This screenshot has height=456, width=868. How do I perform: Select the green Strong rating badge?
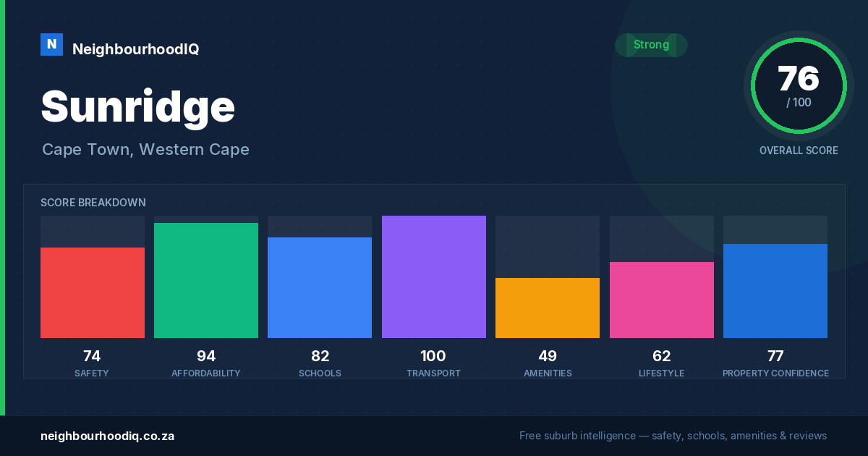tap(651, 45)
